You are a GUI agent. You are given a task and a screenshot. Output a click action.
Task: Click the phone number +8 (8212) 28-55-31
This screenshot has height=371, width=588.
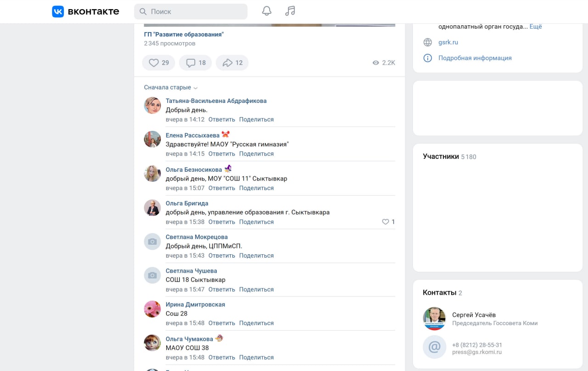coord(477,345)
